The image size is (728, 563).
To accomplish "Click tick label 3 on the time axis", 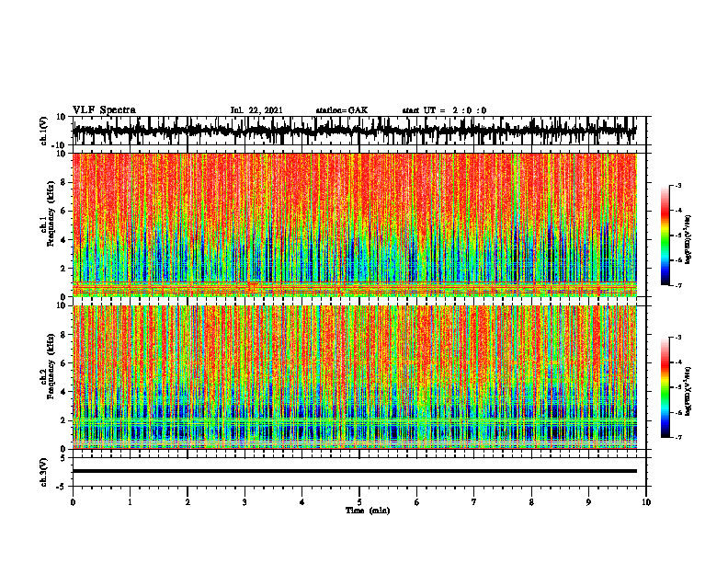I will coord(245,502).
